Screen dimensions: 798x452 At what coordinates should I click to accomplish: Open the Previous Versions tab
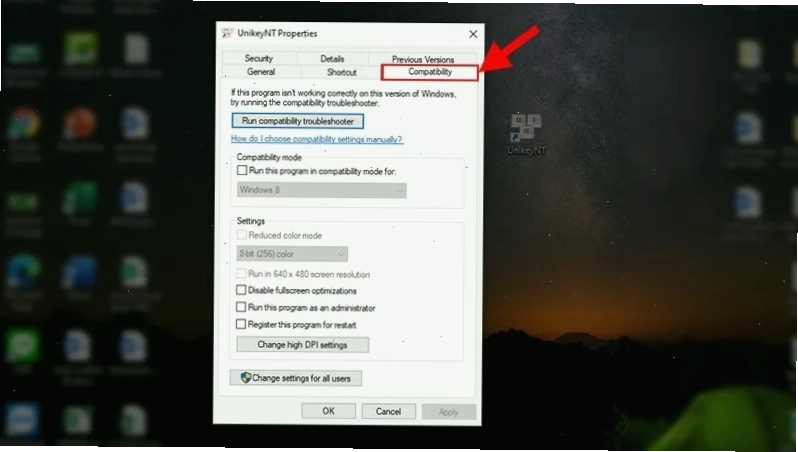(x=422, y=59)
